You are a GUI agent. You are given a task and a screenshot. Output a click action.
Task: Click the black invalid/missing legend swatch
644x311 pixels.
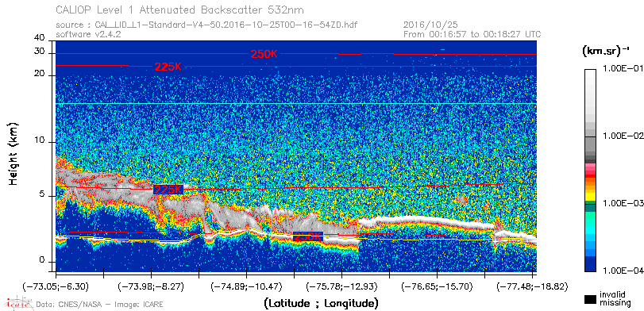pos(591,300)
